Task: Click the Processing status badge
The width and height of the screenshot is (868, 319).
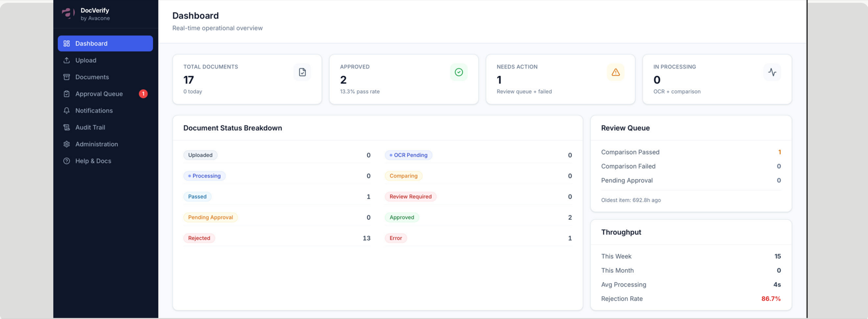Action: tap(204, 176)
